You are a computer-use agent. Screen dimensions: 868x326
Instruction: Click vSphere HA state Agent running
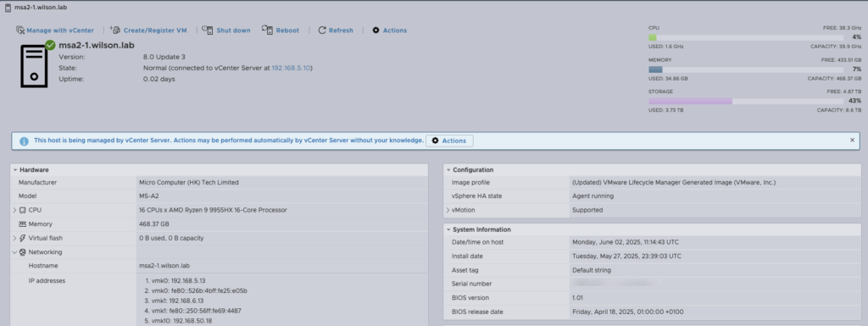coord(593,196)
